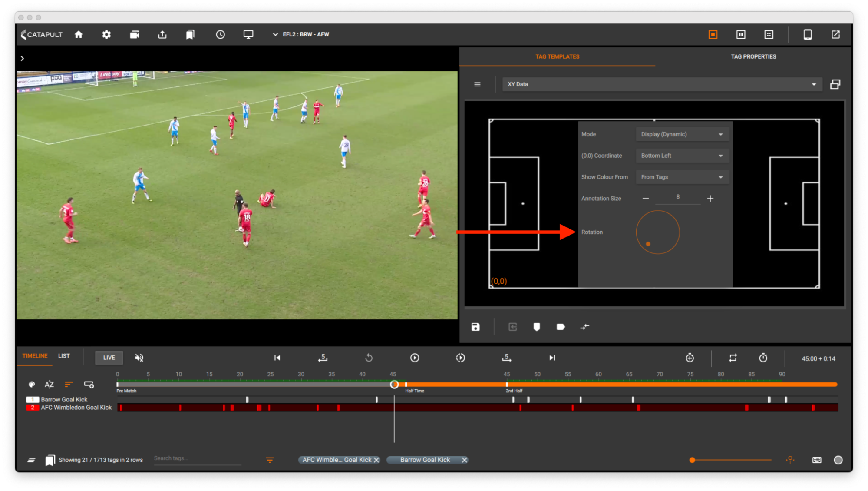Skip to next tag
Image resolution: width=868 pixels, height=491 pixels.
tap(552, 358)
